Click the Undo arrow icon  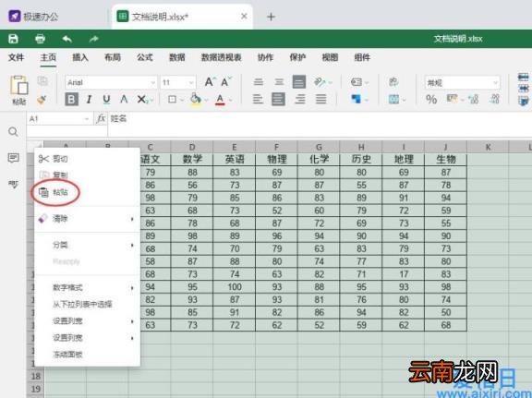67,39
